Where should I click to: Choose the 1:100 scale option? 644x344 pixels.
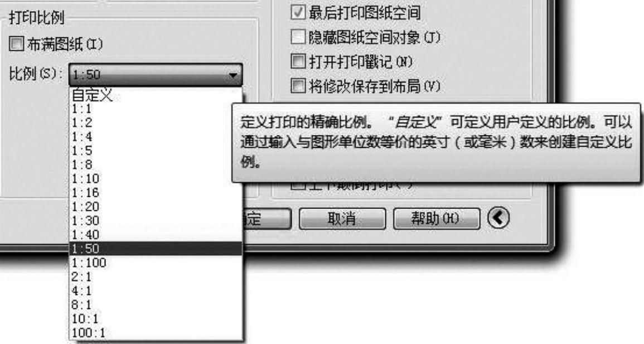point(156,262)
